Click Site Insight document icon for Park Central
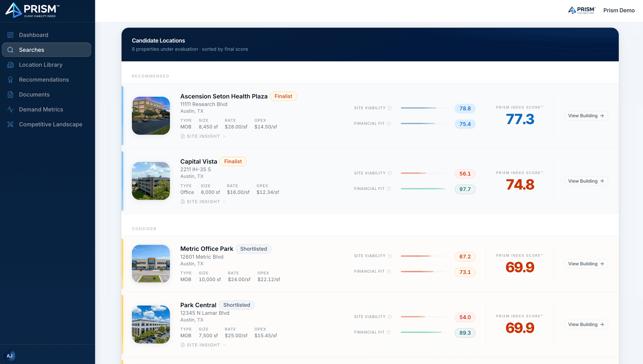 pos(183,345)
